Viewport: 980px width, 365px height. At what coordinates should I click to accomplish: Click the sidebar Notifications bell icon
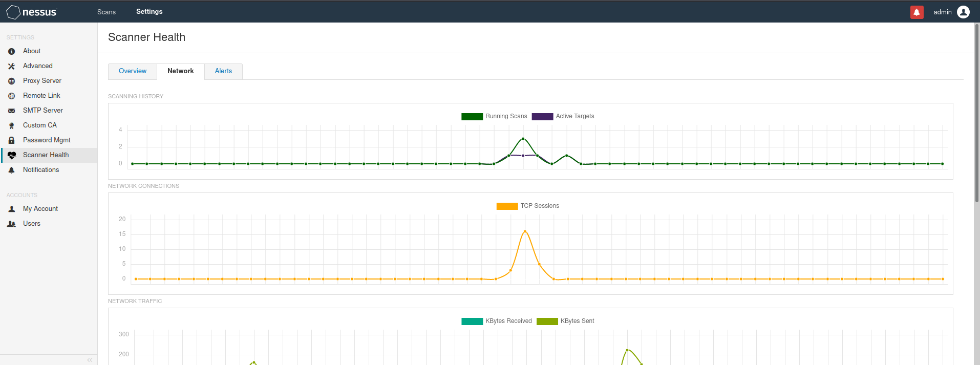point(11,170)
